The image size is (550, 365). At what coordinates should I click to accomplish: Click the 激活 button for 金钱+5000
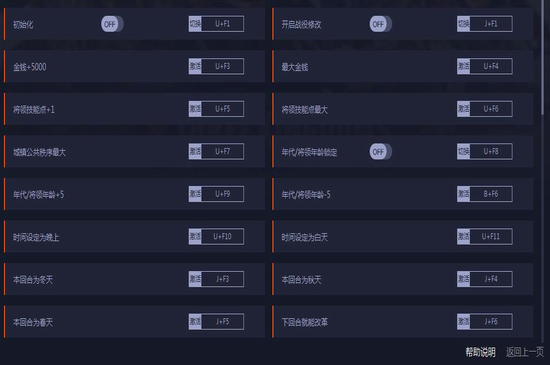(195, 66)
